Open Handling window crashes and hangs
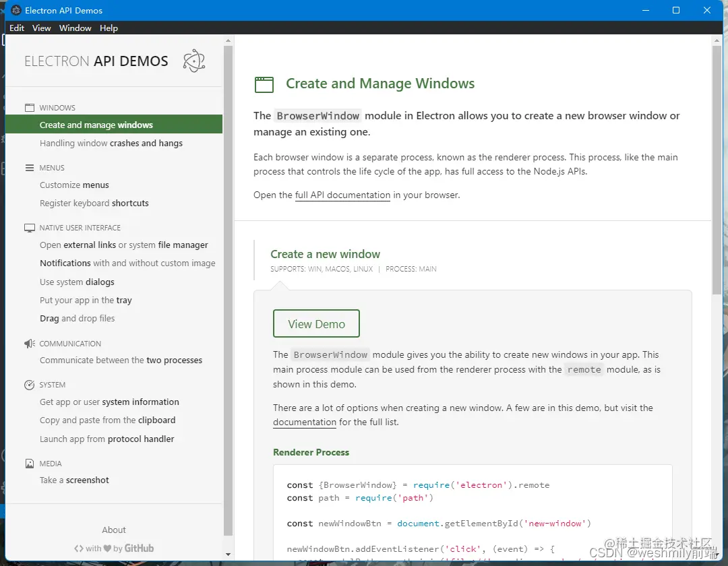Image resolution: width=728 pixels, height=566 pixels. [111, 144]
